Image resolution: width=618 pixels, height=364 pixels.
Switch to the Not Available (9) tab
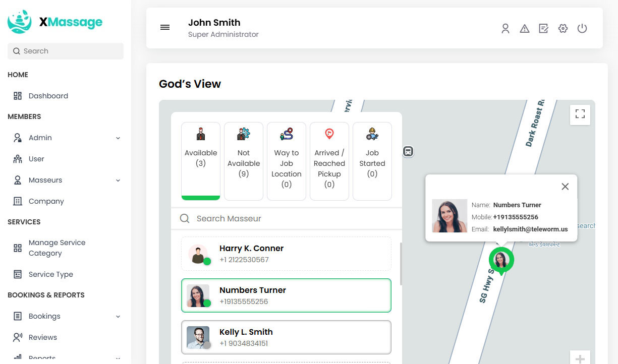244,160
